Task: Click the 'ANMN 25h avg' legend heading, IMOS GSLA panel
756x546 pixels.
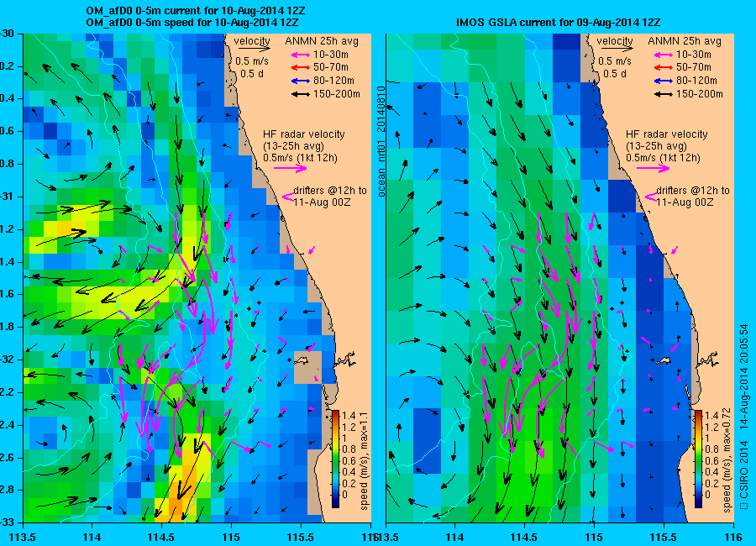Action: click(x=685, y=41)
